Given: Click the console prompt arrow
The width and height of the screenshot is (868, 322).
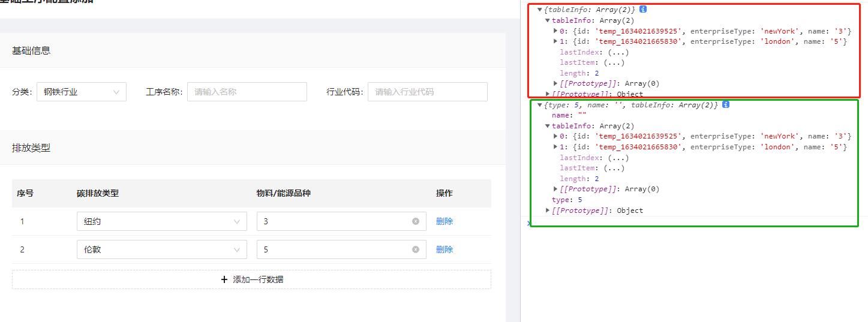Looking at the screenshot, I should point(528,223).
